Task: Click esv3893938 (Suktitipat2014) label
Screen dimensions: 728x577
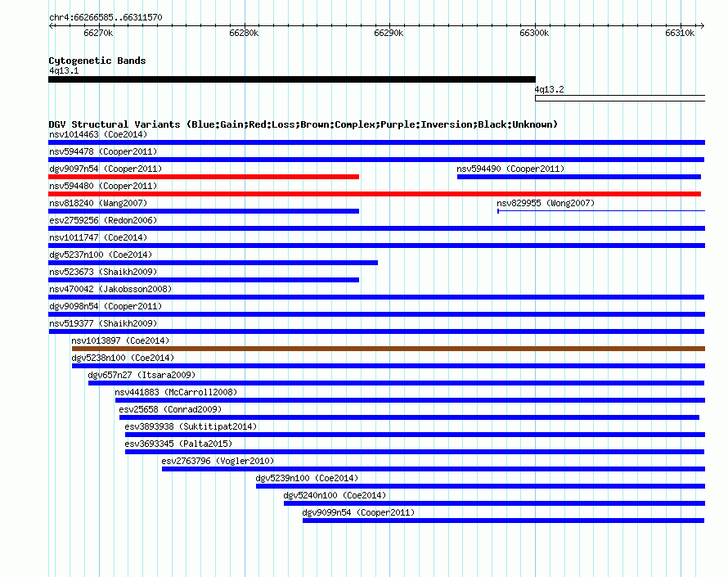Action: point(191,426)
